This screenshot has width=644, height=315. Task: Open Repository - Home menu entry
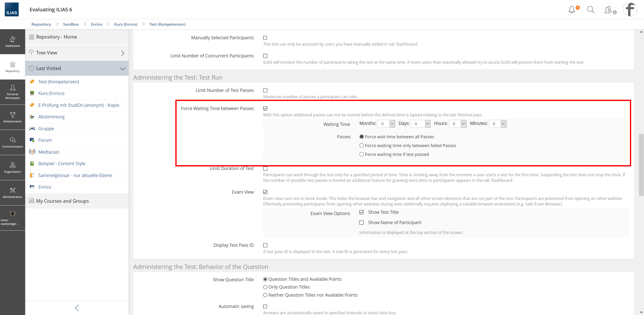click(x=57, y=37)
